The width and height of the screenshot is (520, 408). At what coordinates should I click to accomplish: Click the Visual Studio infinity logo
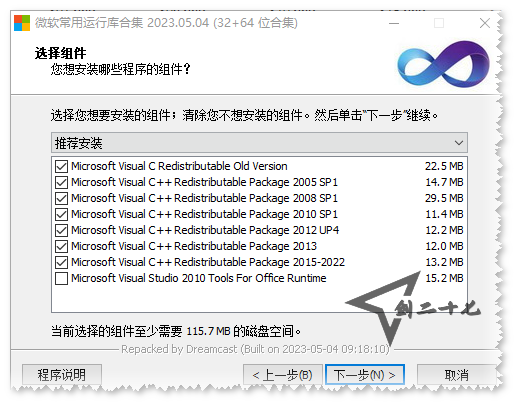coord(443,64)
